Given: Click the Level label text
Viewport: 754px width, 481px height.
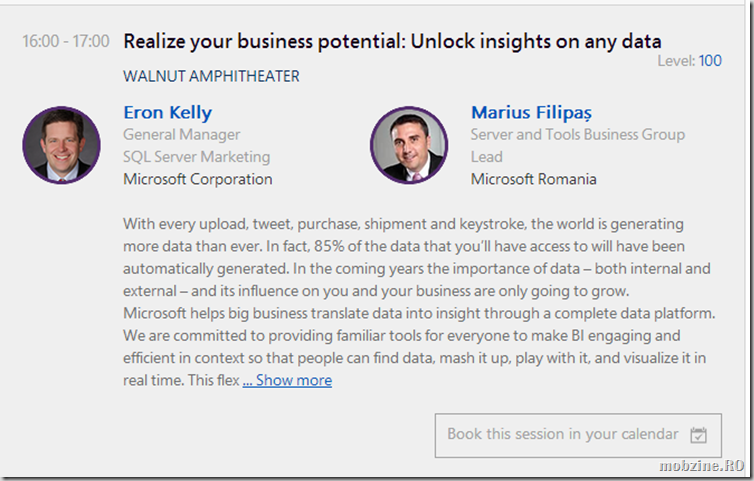Looking at the screenshot, I should point(676,61).
